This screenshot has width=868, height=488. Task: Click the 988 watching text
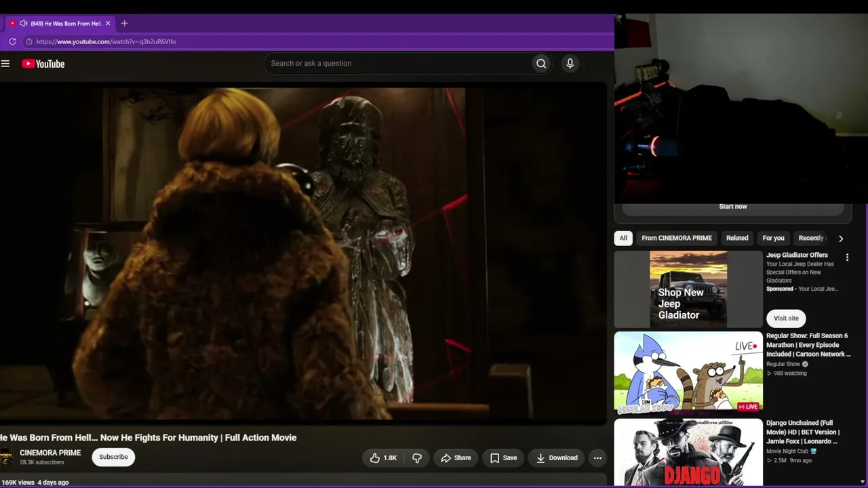(x=790, y=373)
